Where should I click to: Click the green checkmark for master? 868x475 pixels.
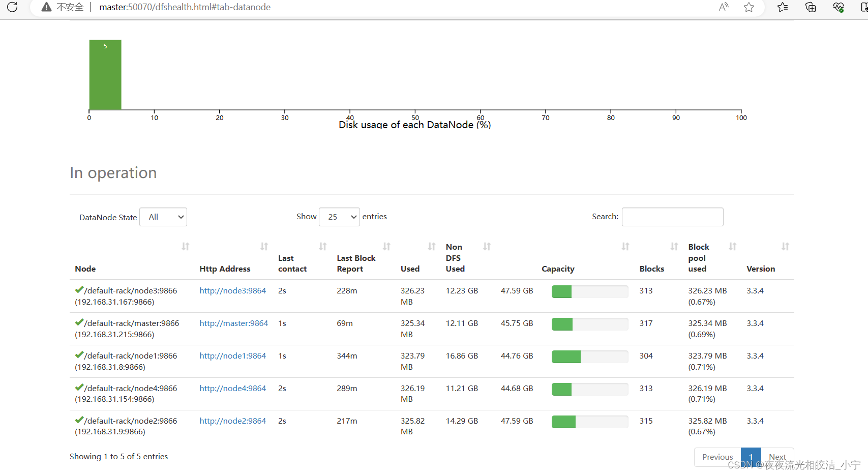(79, 322)
